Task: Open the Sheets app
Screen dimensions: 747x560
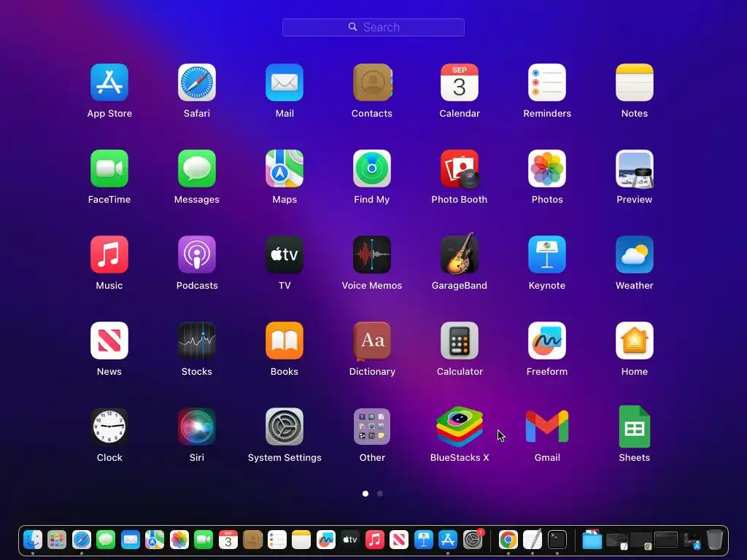Action: click(635, 427)
